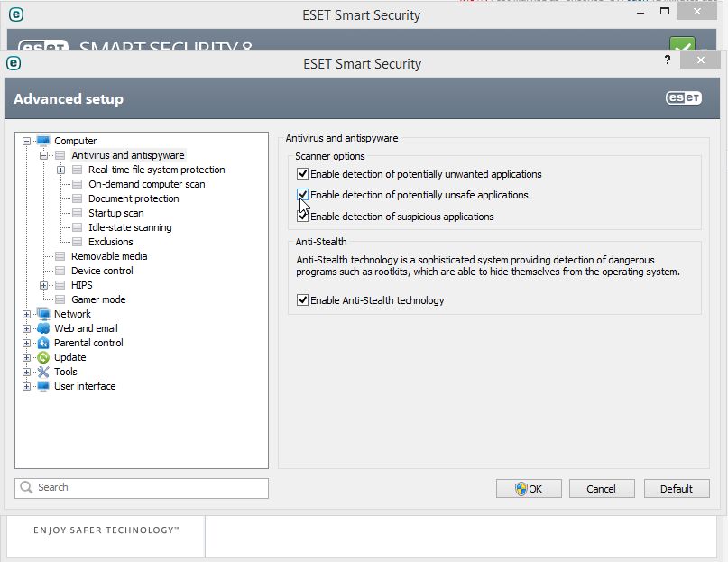Disable detection of suspicious applications
This screenshot has height=562, width=728.
(303, 217)
